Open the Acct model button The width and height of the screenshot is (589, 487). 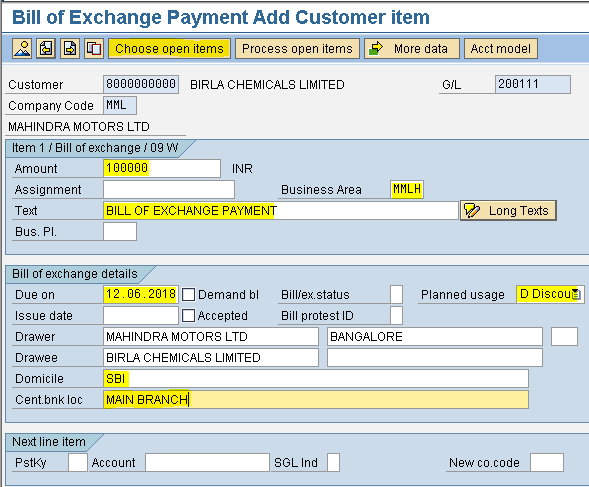[x=501, y=48]
